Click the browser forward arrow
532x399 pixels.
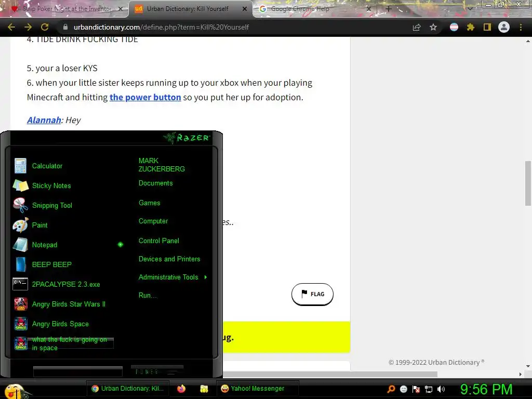pos(28,27)
